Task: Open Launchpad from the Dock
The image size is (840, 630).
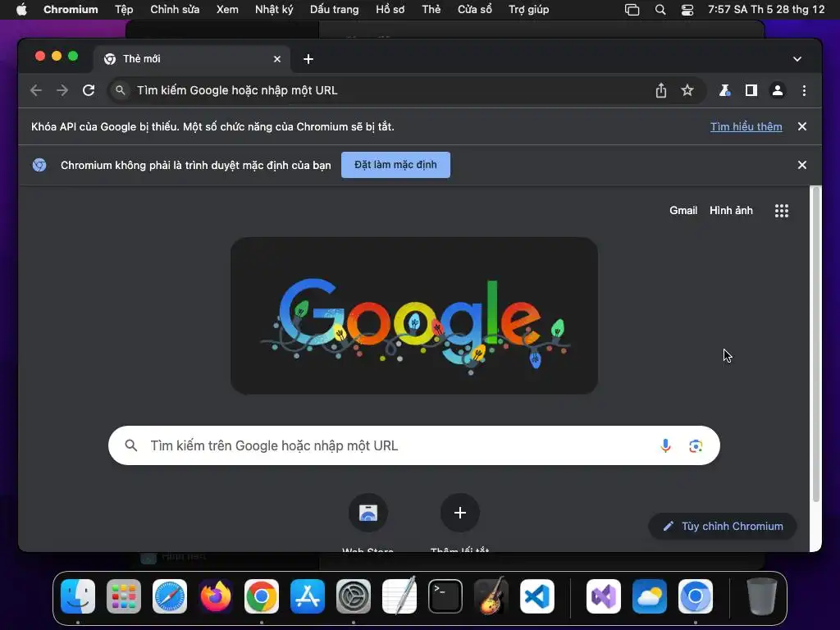Action: [124, 596]
